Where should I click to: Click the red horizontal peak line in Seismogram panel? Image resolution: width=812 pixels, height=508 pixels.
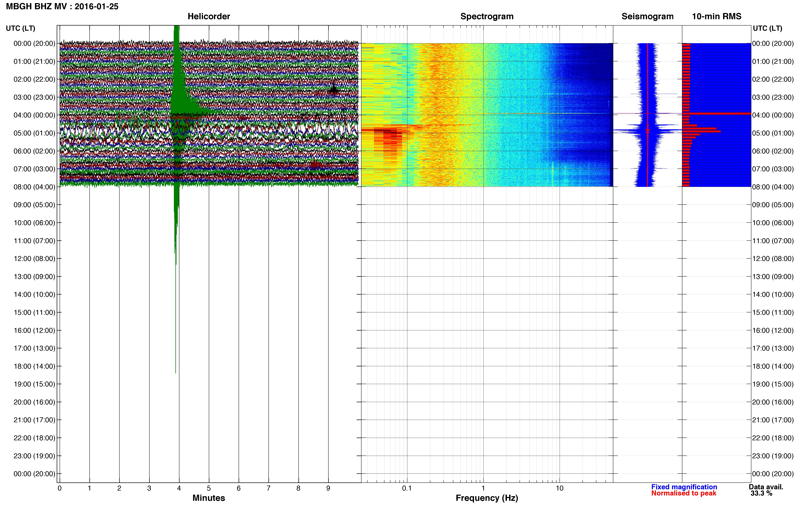648,113
